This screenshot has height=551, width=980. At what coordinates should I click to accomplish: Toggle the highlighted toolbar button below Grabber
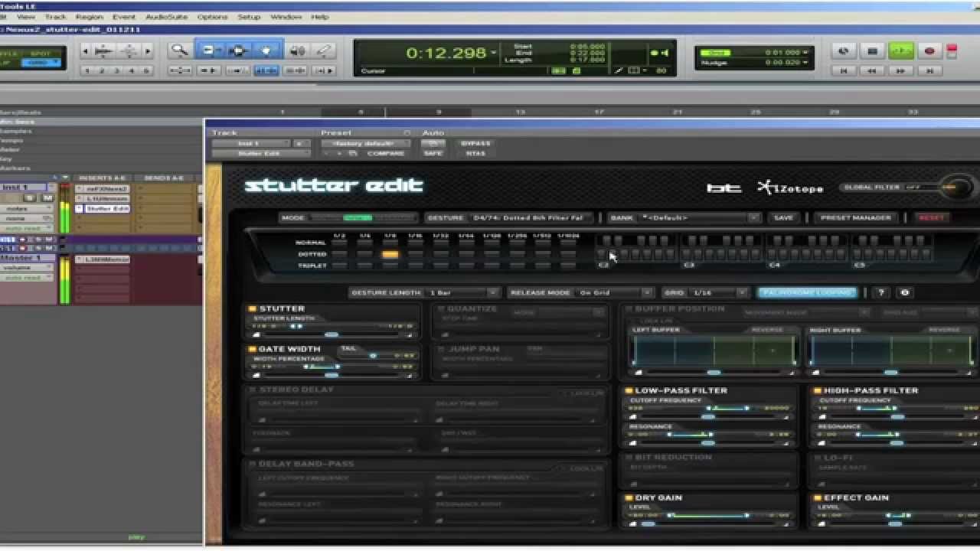pyautogui.click(x=266, y=70)
